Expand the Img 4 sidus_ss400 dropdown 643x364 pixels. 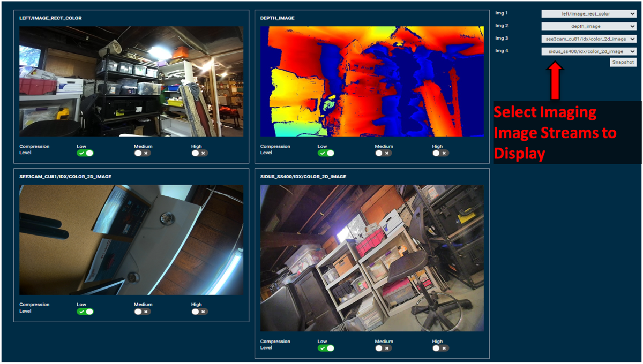(x=588, y=51)
